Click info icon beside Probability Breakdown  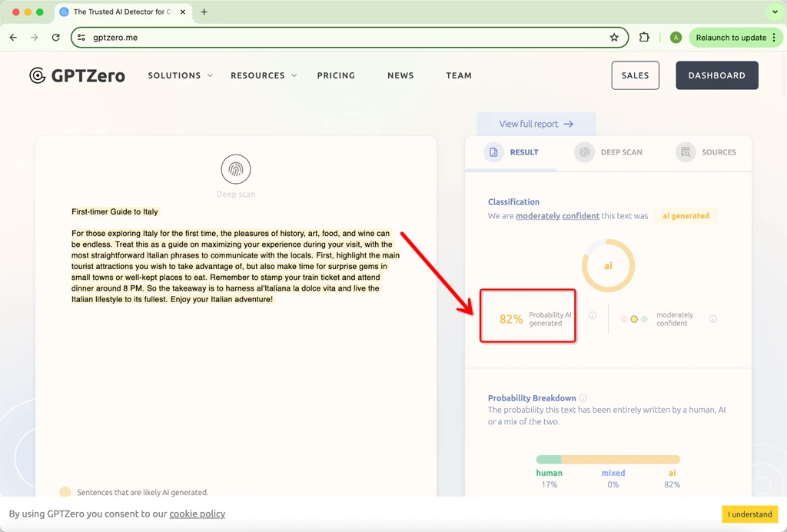click(583, 398)
